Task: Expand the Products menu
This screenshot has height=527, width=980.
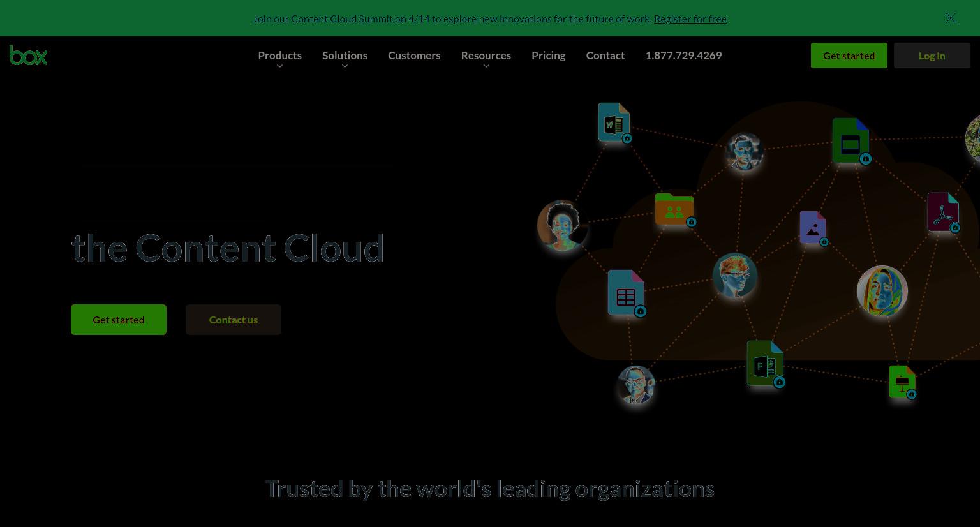Action: (280, 56)
